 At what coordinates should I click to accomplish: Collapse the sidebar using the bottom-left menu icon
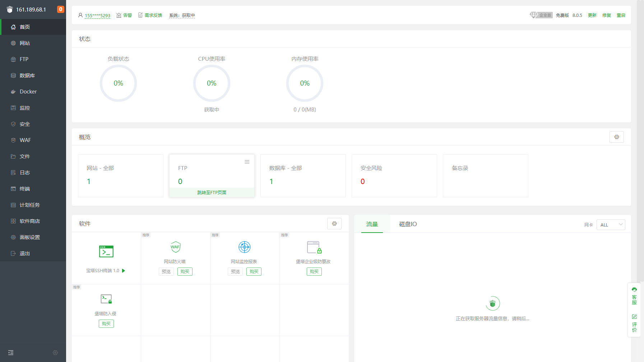[11, 353]
